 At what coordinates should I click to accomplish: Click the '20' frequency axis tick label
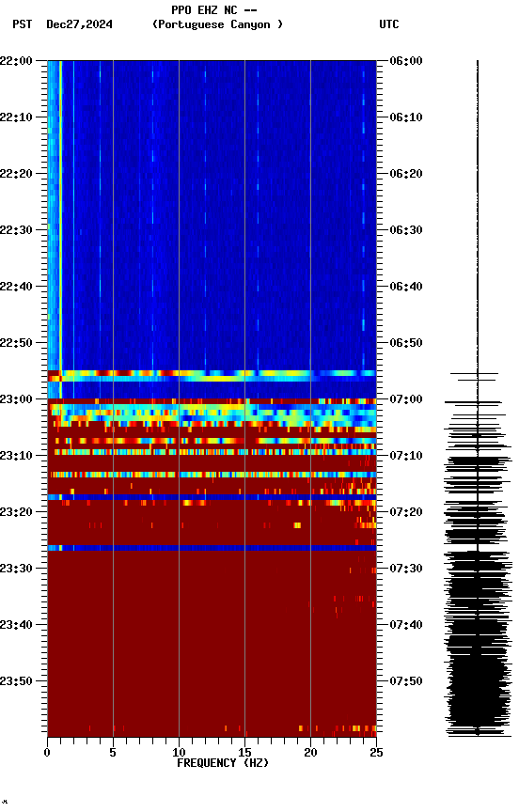pyautogui.click(x=310, y=753)
